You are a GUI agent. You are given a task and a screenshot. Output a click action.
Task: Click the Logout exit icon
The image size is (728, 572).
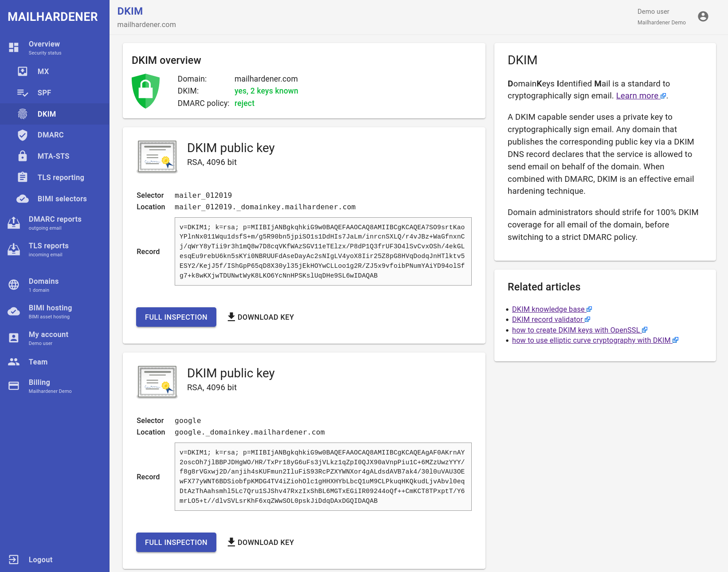point(14,560)
